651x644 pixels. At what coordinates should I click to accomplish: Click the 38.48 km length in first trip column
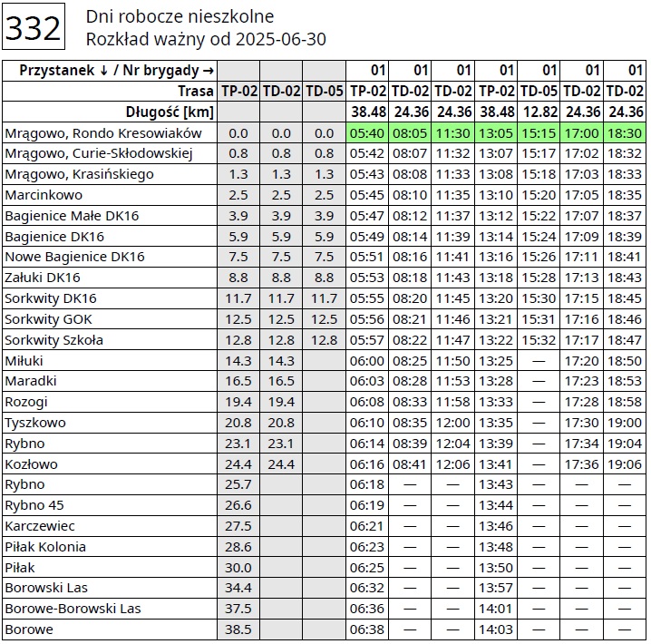[x=368, y=112]
